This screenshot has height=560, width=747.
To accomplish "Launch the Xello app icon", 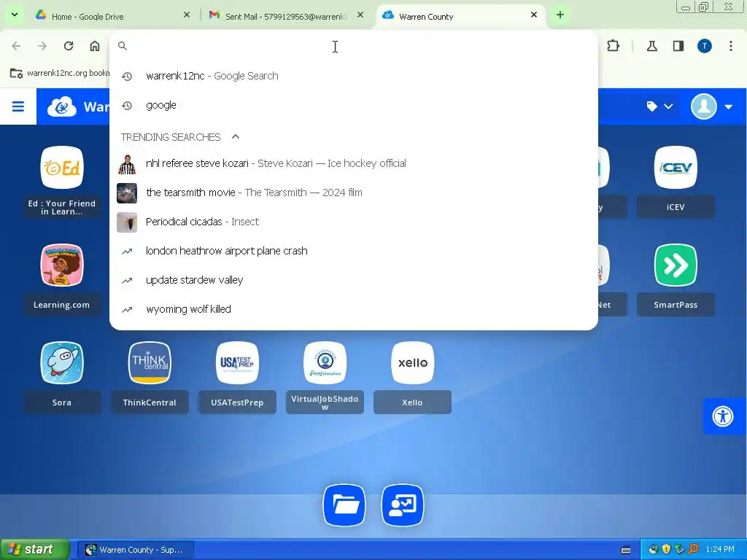I will pyautogui.click(x=413, y=362).
